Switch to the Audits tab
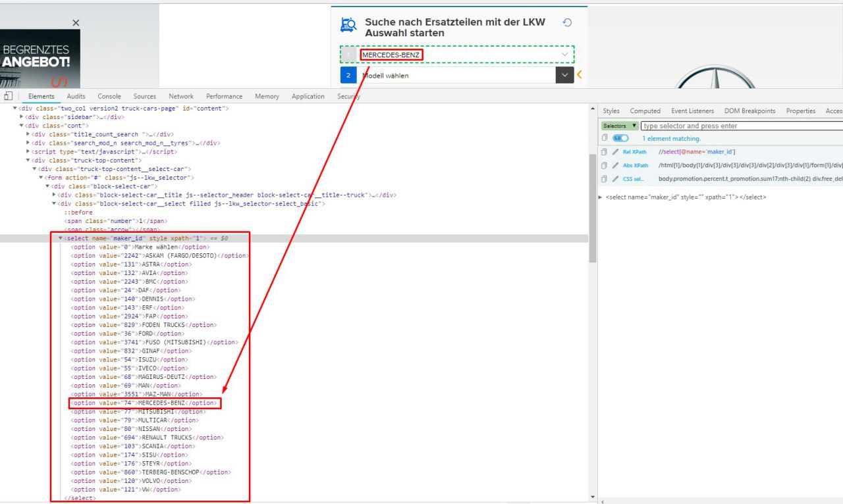 pyautogui.click(x=76, y=97)
